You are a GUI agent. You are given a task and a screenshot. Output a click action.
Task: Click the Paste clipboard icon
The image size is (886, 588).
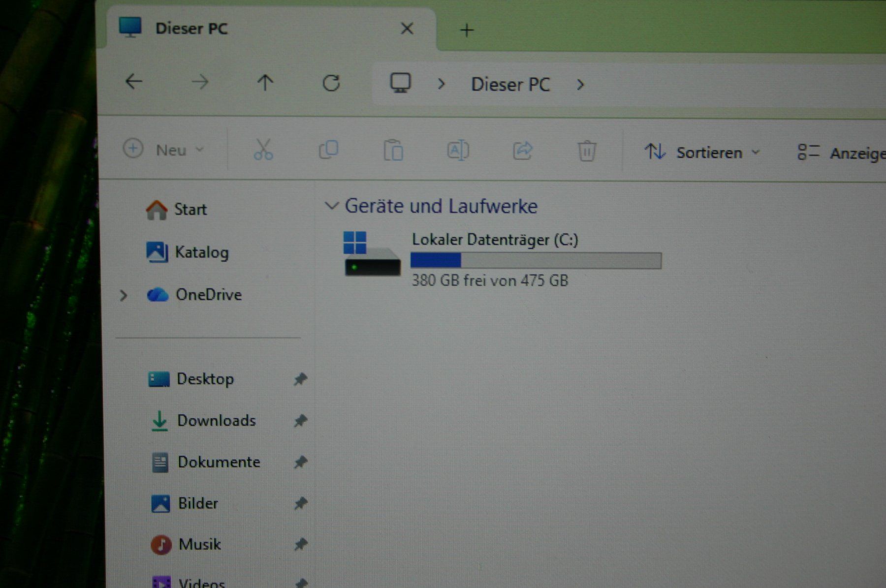click(393, 150)
